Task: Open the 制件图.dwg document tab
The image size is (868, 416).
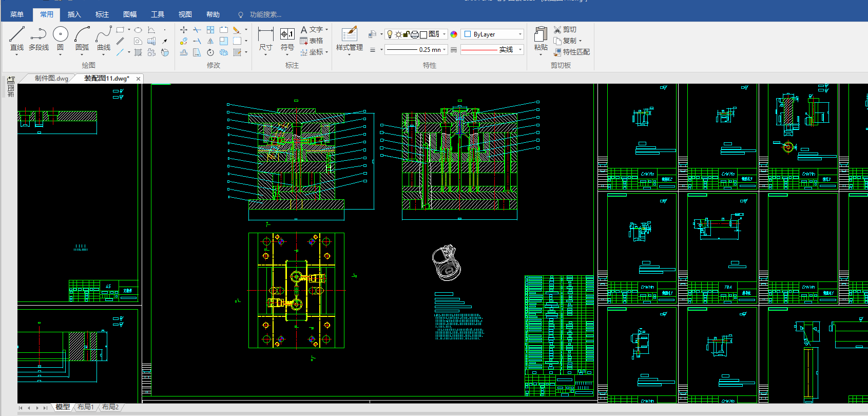Action: click(x=51, y=79)
